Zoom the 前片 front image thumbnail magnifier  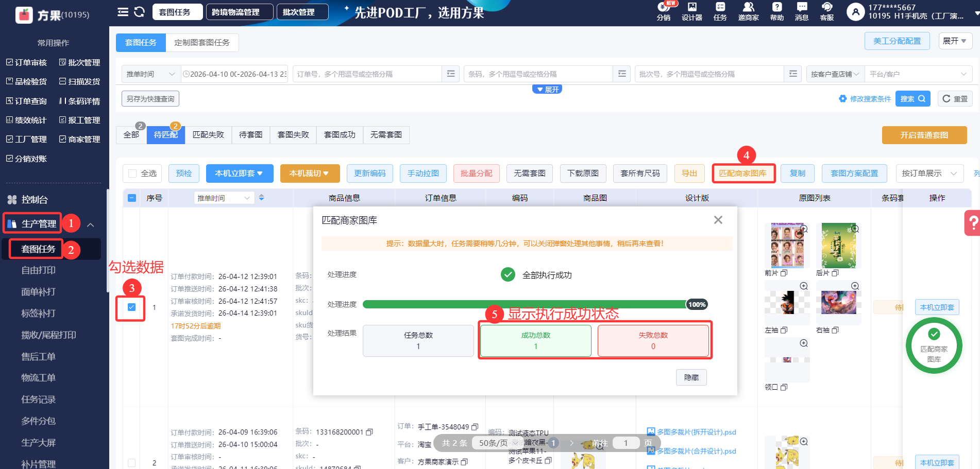[x=803, y=229]
